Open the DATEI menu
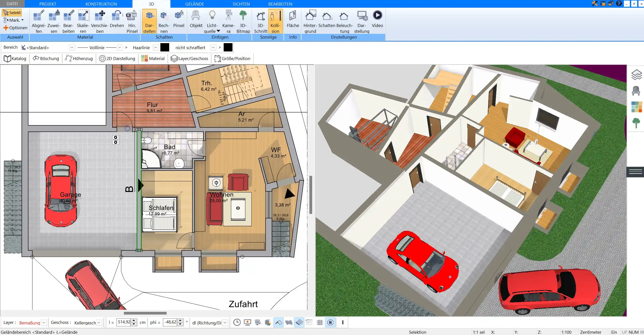This screenshot has width=644, height=335. (x=12, y=4)
